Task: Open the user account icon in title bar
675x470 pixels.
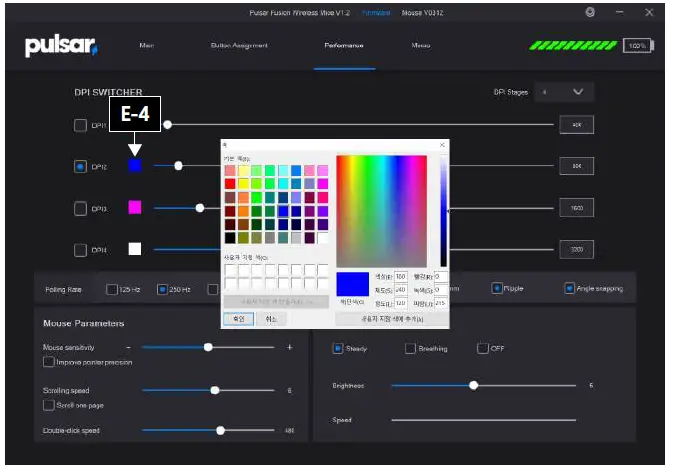Action: 590,12
